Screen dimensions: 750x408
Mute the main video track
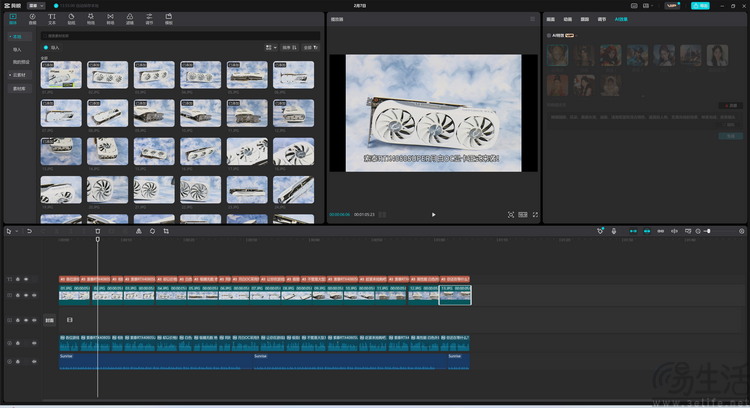34,295
